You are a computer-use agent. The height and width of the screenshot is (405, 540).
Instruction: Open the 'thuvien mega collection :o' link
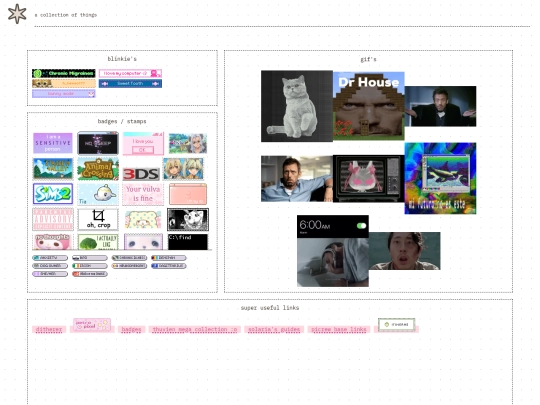tap(195, 330)
